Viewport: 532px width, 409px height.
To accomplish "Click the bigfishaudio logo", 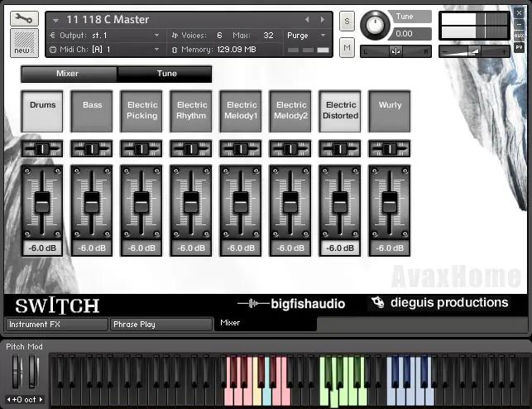I will [x=291, y=304].
